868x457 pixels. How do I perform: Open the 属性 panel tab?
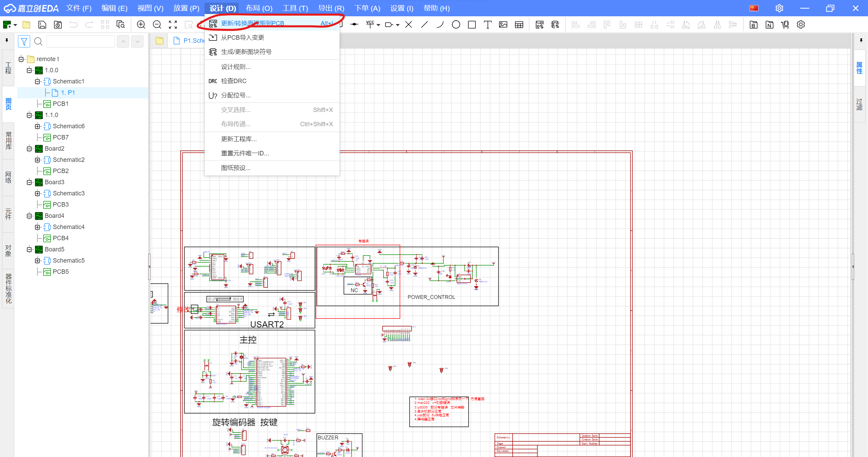point(859,68)
